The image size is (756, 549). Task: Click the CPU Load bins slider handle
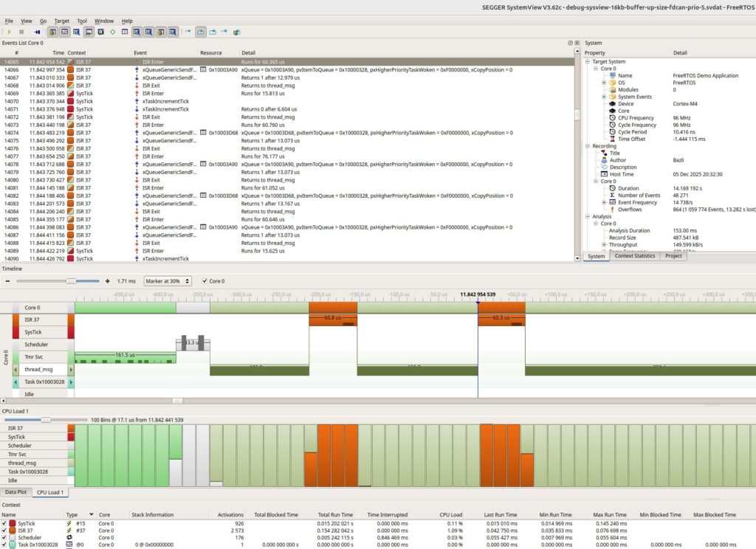coord(47,420)
